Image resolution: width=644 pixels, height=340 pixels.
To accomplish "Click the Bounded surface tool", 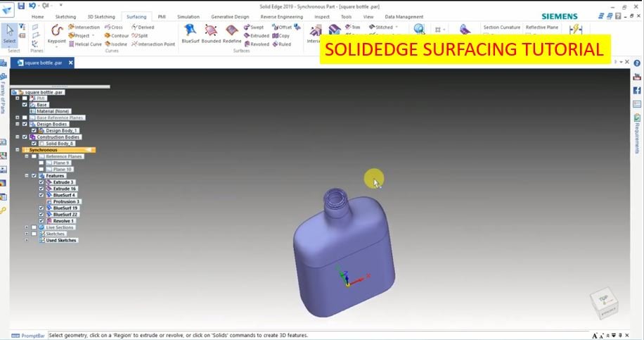I will click(x=211, y=34).
